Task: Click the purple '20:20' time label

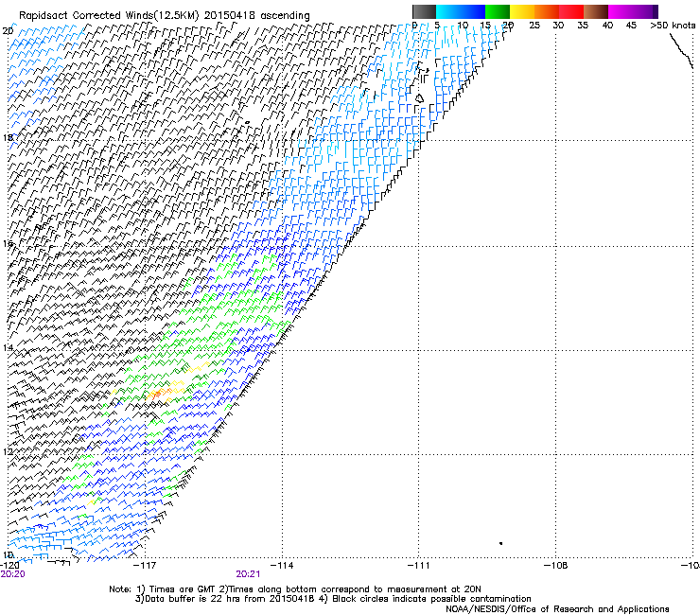Action: (12, 574)
